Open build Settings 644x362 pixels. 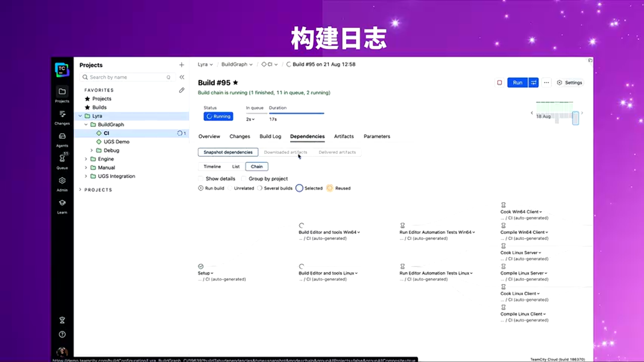[570, 82]
